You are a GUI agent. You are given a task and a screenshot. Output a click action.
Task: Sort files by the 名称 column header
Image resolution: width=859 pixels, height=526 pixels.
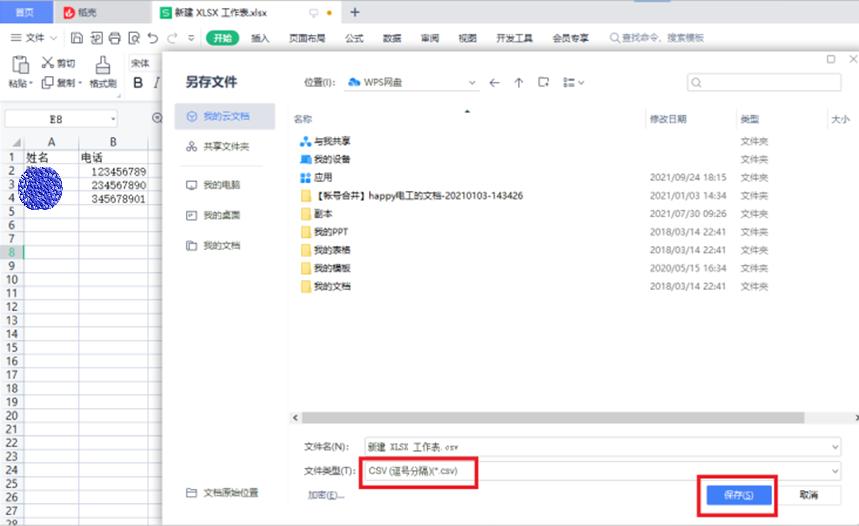[302, 119]
